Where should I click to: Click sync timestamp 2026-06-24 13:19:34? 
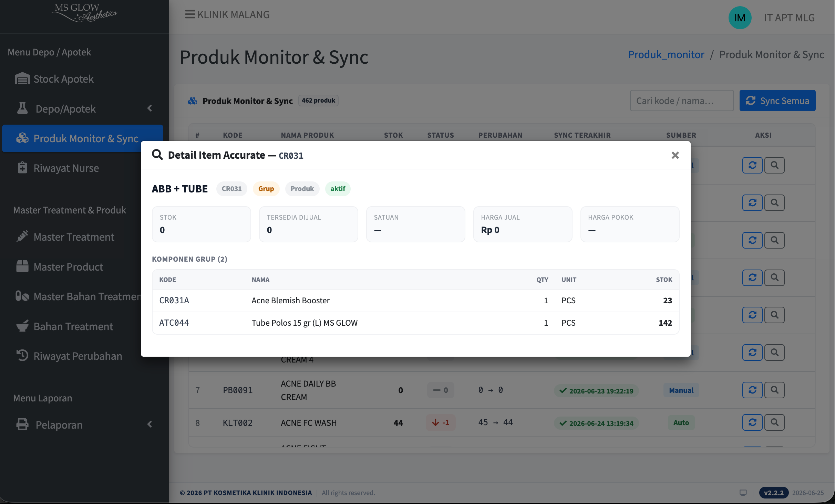pyautogui.click(x=596, y=423)
